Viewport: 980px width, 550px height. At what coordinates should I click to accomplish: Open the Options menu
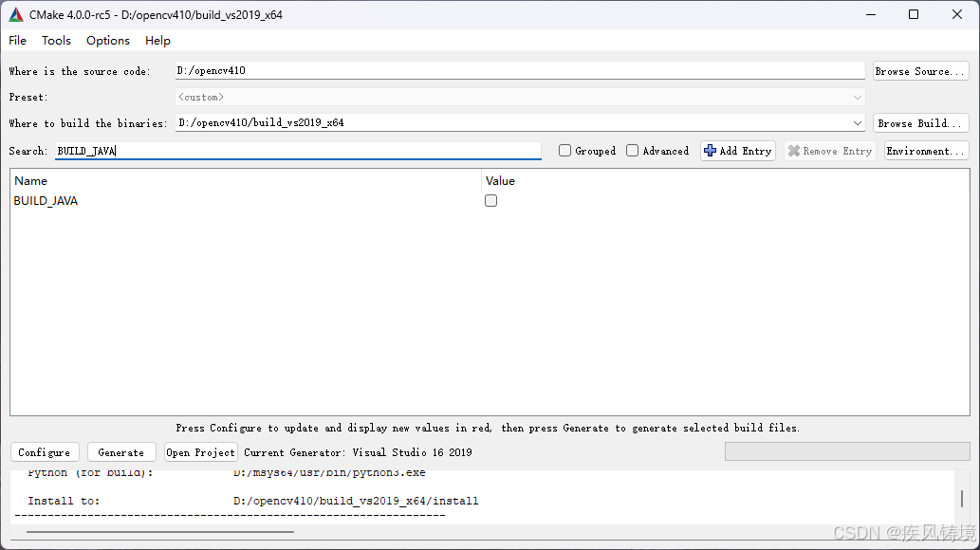point(108,41)
